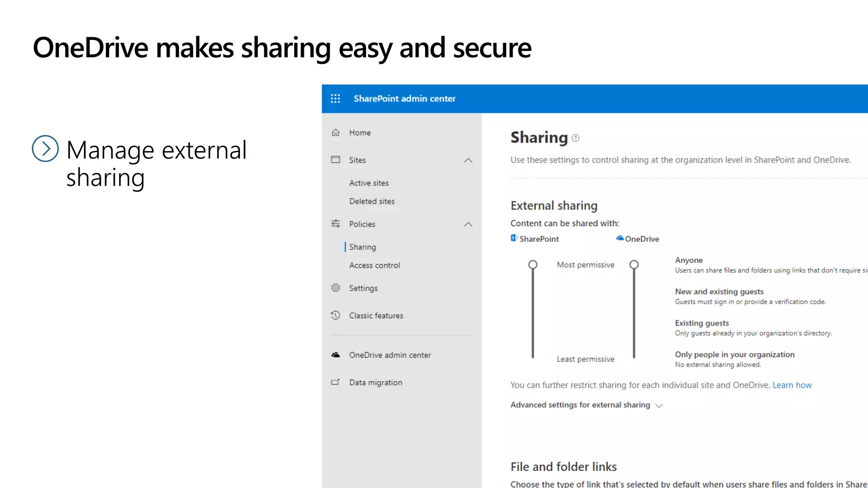This screenshot has height=488, width=868.
Task: Open Classic features in the navigation
Action: [376, 316]
